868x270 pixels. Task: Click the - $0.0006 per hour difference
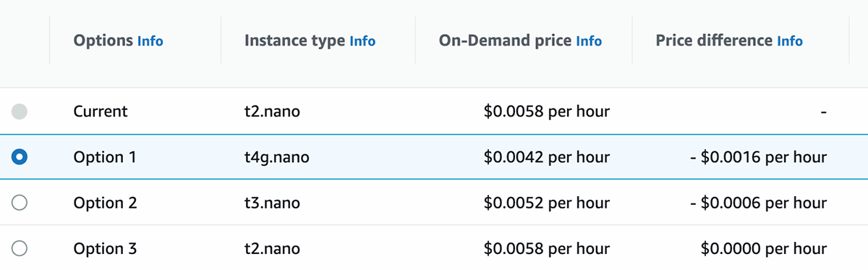click(x=758, y=203)
